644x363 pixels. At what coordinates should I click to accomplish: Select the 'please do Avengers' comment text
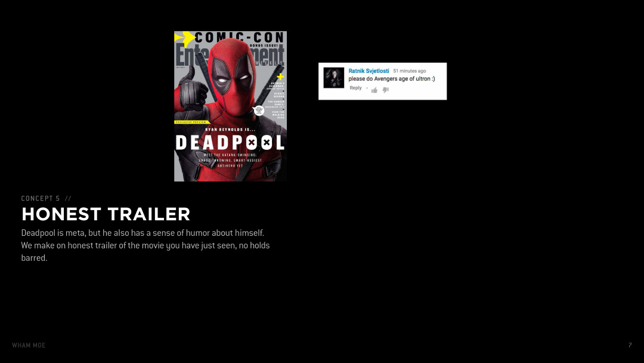click(391, 79)
